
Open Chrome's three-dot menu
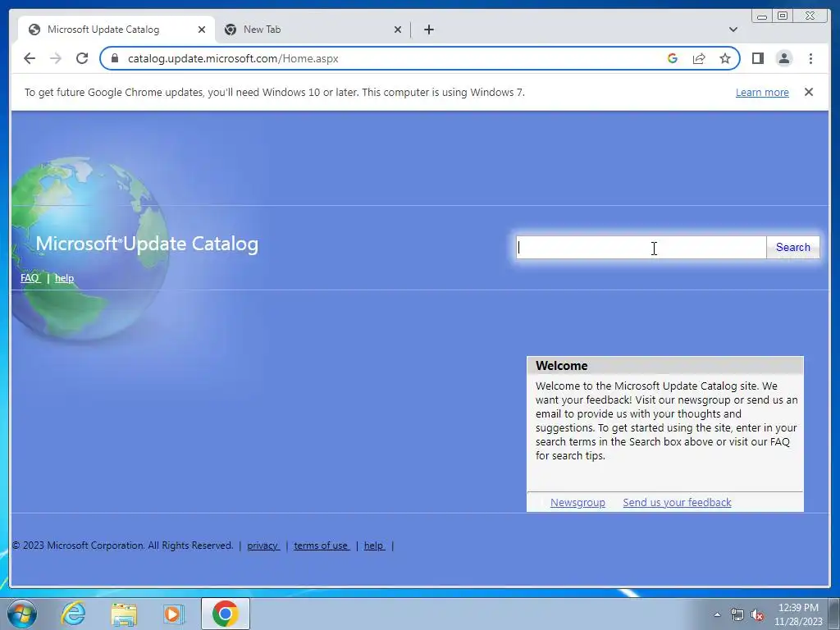click(x=810, y=58)
